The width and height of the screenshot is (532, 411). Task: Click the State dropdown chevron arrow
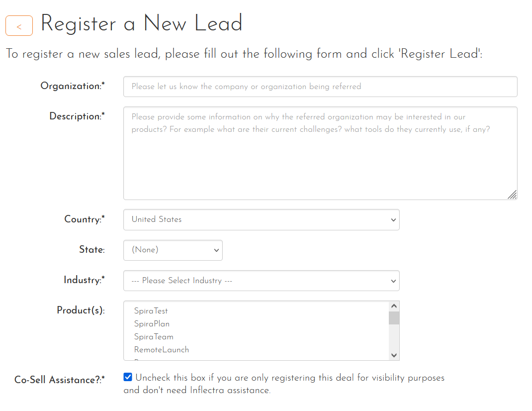click(216, 250)
